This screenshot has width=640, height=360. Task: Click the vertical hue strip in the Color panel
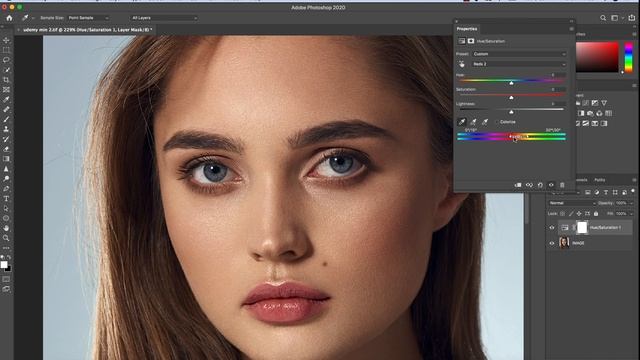coord(629,57)
